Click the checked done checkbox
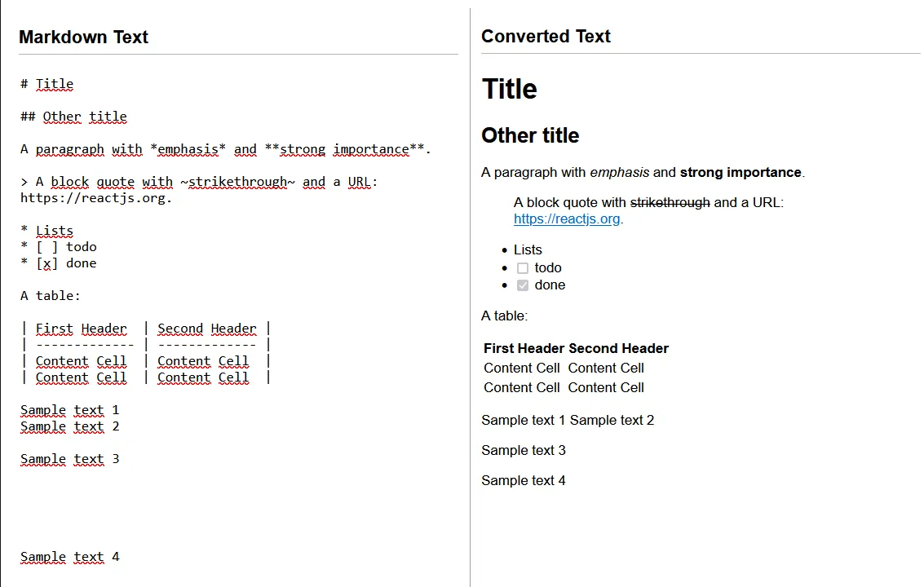This screenshot has height=587, width=924. 523,285
